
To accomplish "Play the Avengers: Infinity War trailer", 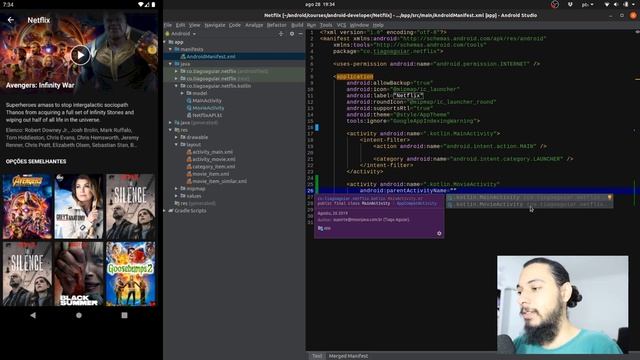I will tap(80, 55).
